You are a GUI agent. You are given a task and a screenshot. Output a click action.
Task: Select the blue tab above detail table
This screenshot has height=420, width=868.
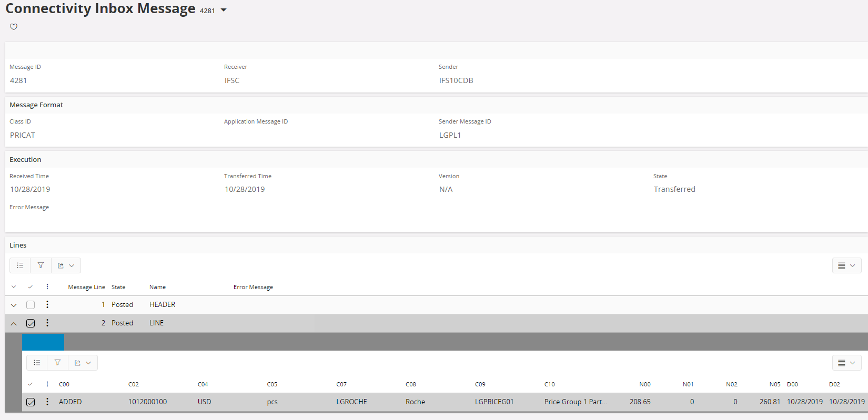click(43, 342)
